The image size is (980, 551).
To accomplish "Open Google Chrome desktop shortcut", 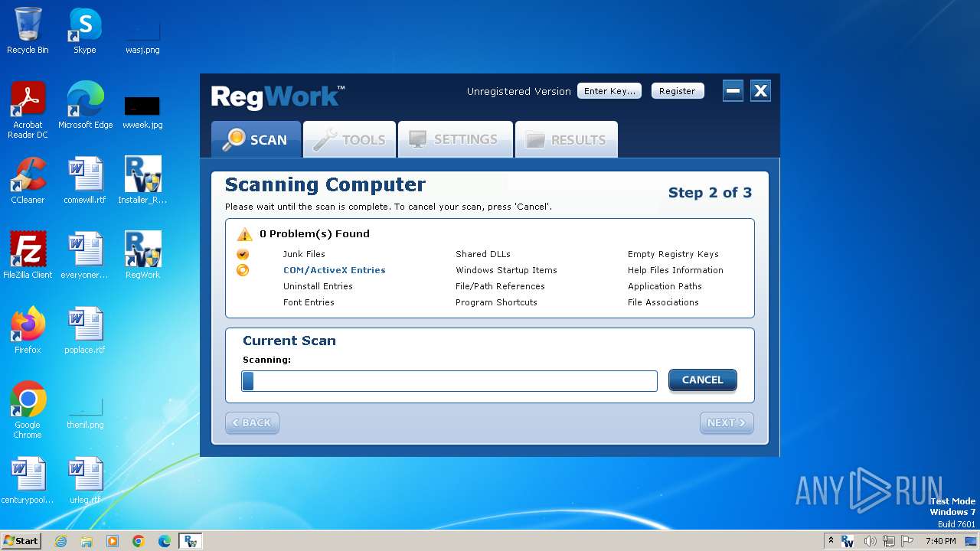I will pos(28,410).
